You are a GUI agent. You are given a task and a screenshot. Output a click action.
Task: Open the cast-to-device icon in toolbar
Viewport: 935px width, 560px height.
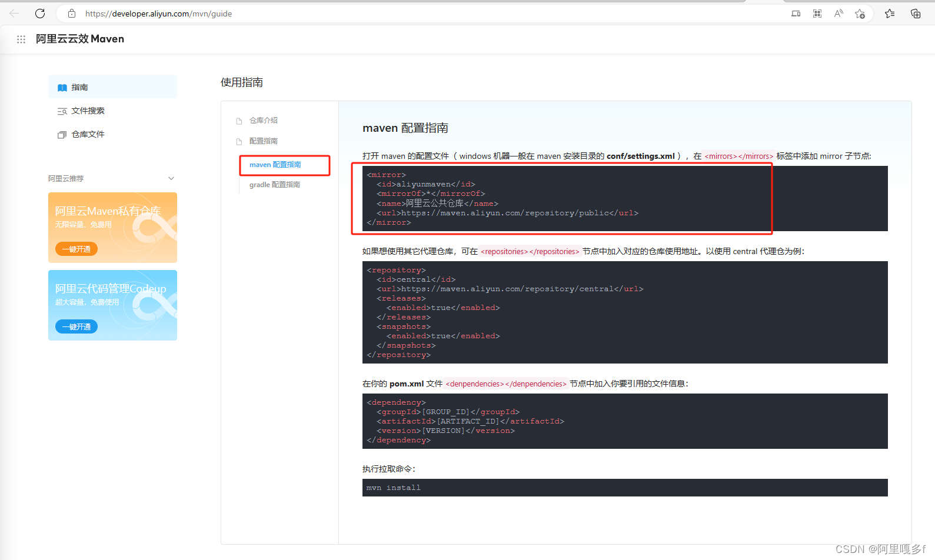pos(796,14)
